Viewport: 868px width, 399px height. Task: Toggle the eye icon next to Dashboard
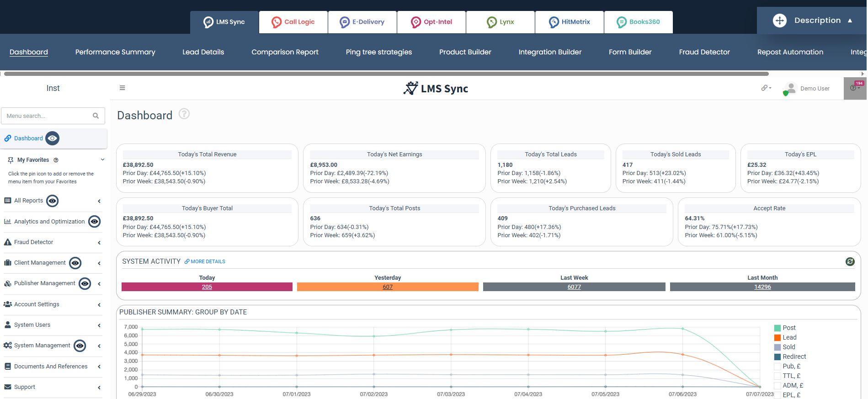click(x=53, y=138)
